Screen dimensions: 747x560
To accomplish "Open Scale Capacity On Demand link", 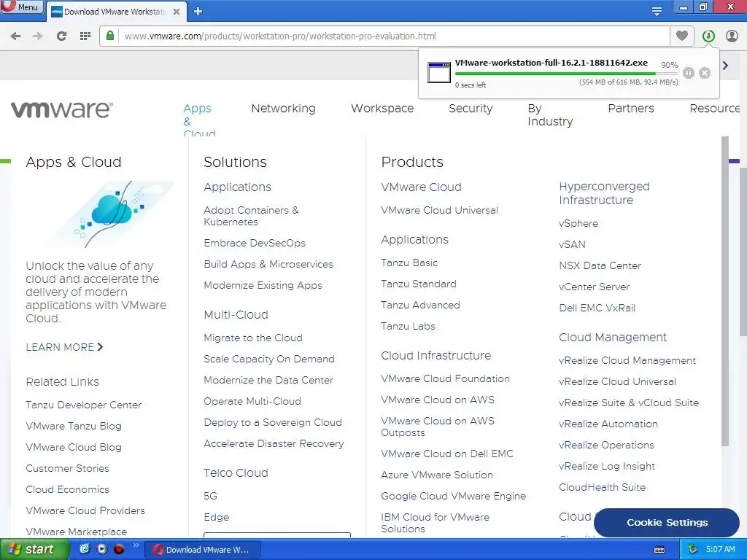I will pos(268,359).
